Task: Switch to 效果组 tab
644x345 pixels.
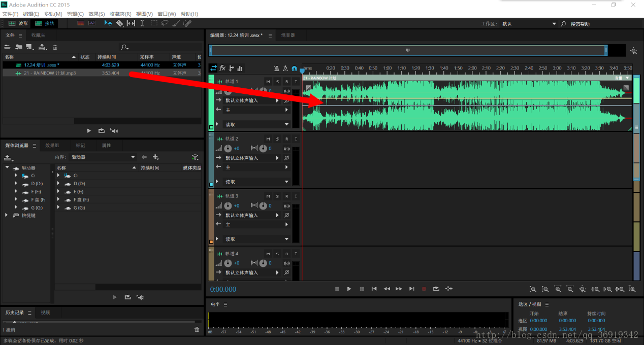Action: [x=52, y=146]
